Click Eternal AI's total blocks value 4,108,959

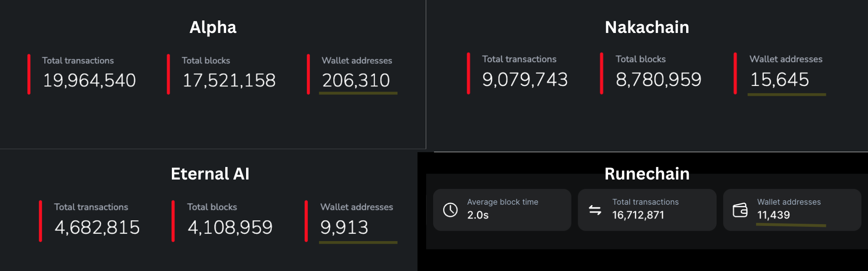click(x=230, y=227)
